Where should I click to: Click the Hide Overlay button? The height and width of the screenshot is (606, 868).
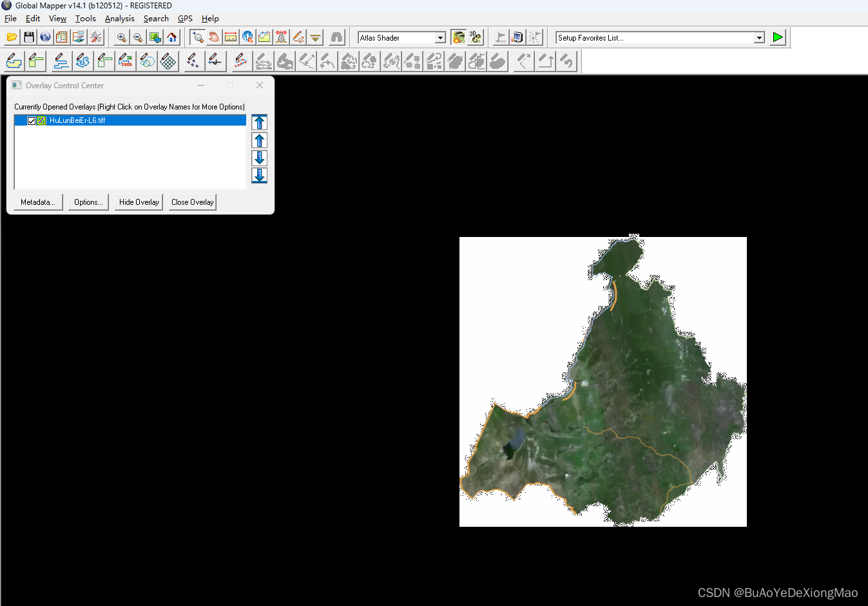(139, 202)
